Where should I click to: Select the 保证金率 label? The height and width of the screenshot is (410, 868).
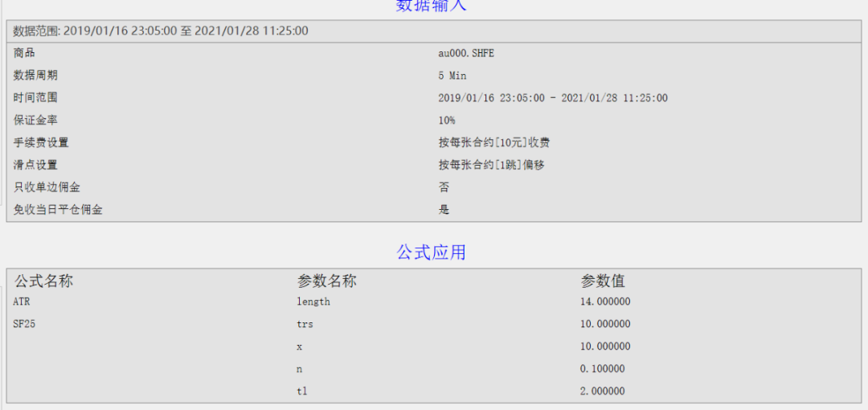tap(35, 121)
